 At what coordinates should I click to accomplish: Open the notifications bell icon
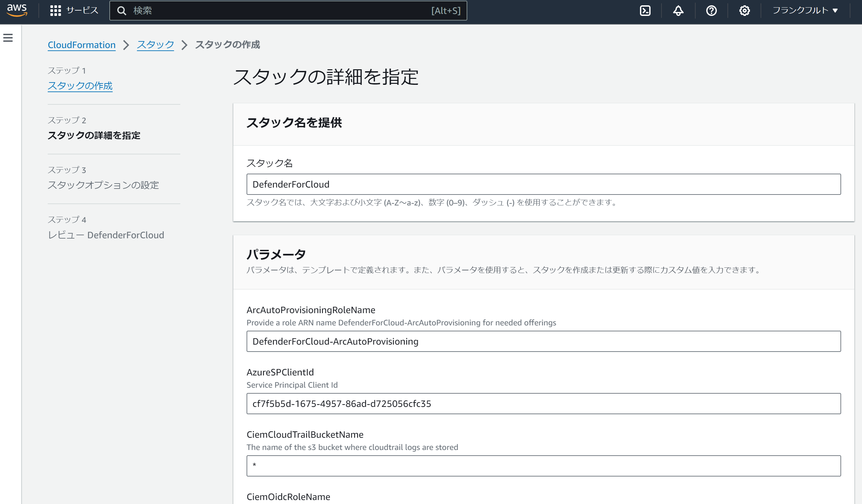pos(678,11)
